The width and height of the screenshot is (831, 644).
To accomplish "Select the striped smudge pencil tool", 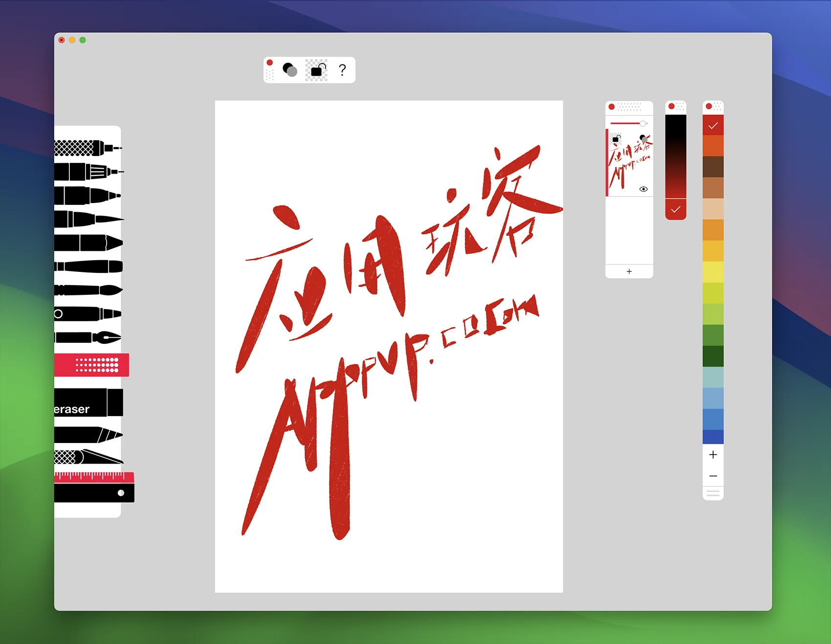I will (x=88, y=435).
